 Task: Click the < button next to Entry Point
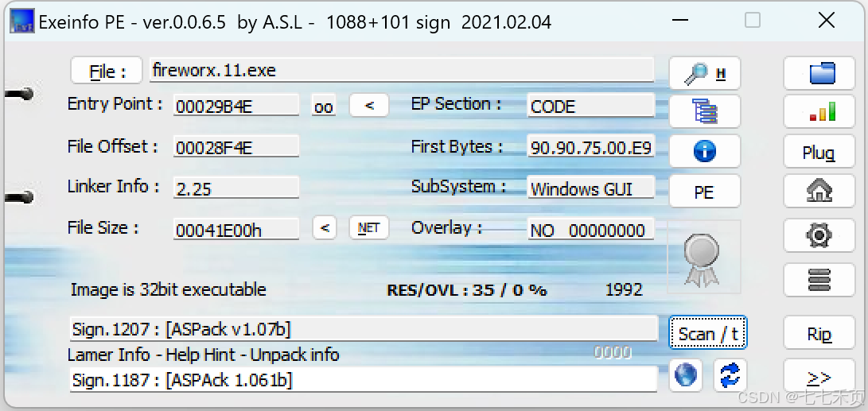tap(369, 105)
